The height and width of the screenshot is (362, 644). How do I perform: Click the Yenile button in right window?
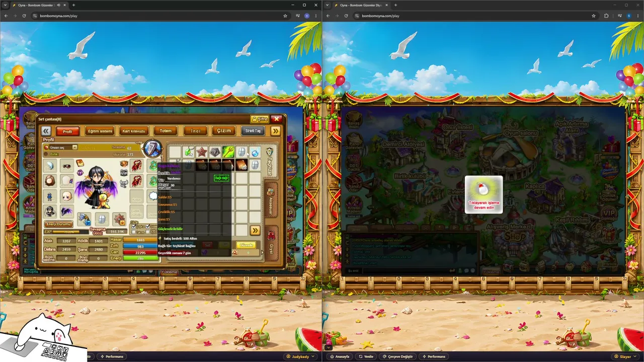click(366, 356)
